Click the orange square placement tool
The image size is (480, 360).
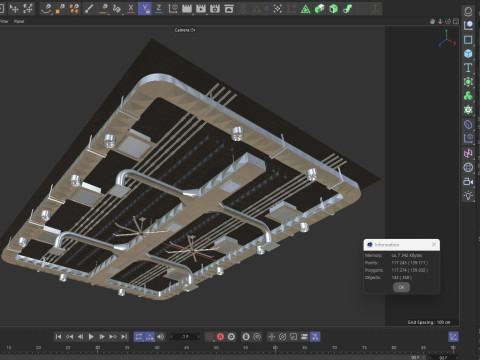60,8
